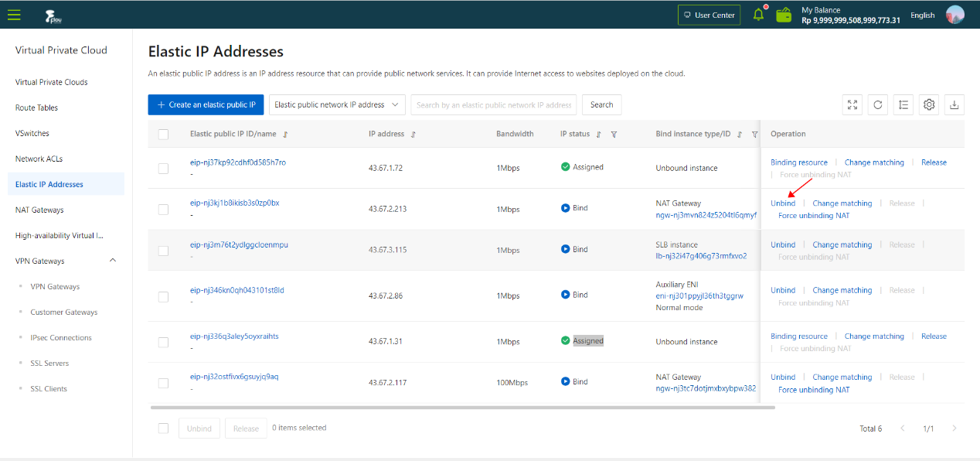Collapse the VPN Gateways sidebar group
Screen dimensions: 980x461
(x=113, y=261)
